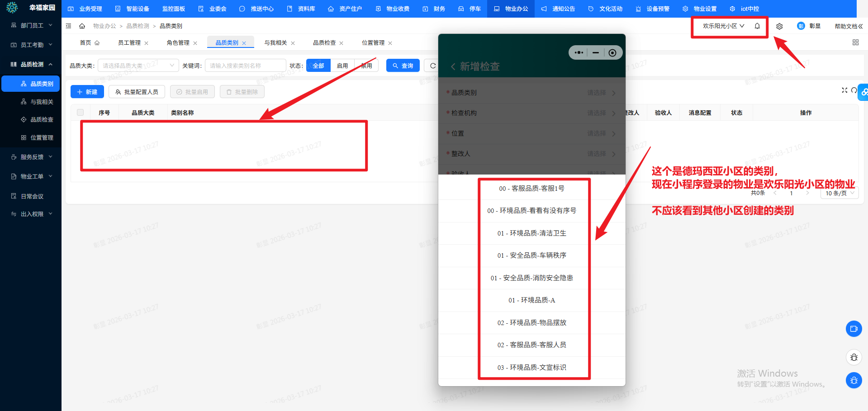Click the 新建 button

(x=87, y=92)
